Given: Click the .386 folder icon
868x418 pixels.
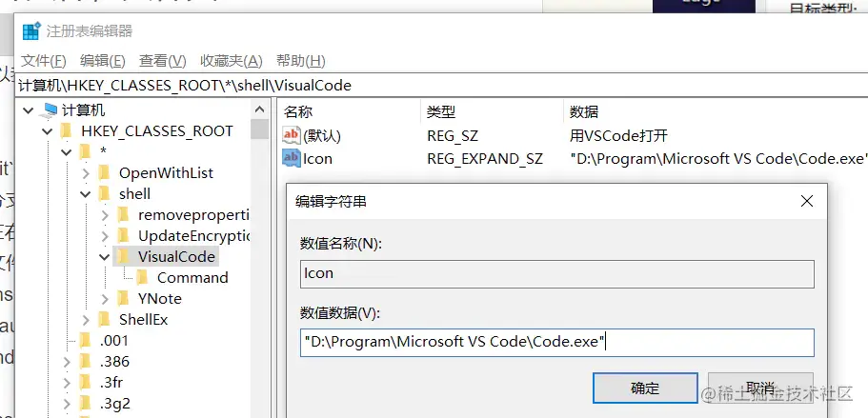Looking at the screenshot, I should (x=85, y=361).
